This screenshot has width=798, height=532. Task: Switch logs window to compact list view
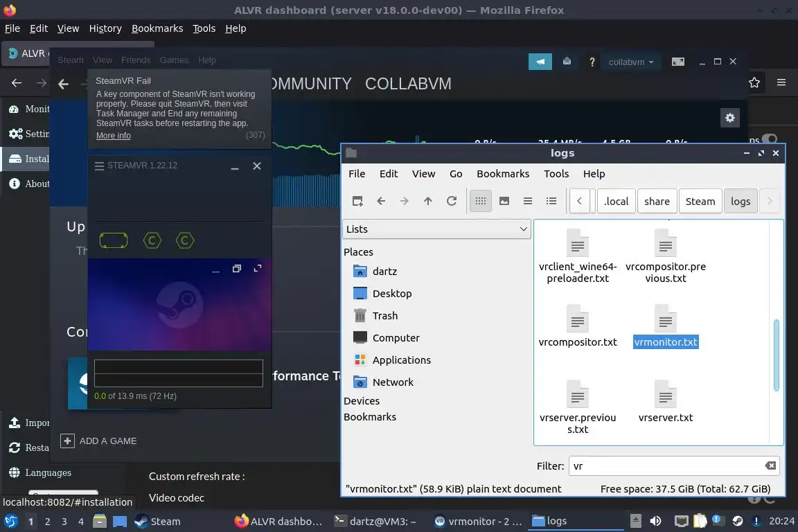pyautogui.click(x=528, y=201)
